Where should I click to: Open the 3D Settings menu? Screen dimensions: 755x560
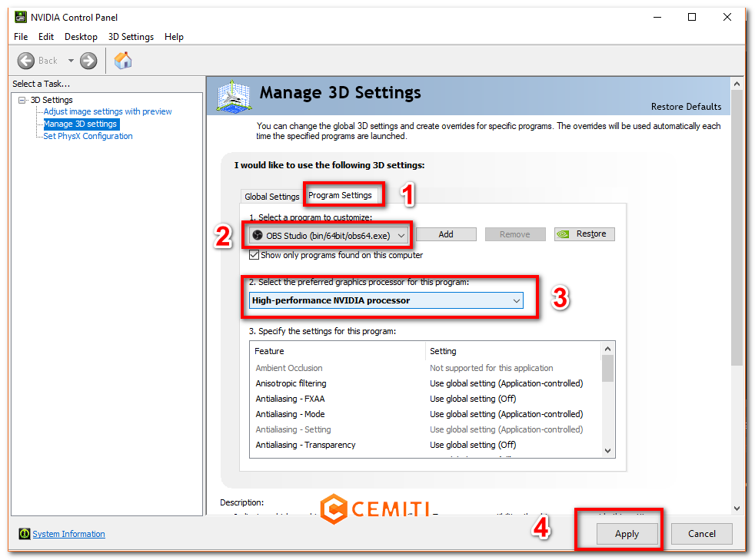[131, 37]
